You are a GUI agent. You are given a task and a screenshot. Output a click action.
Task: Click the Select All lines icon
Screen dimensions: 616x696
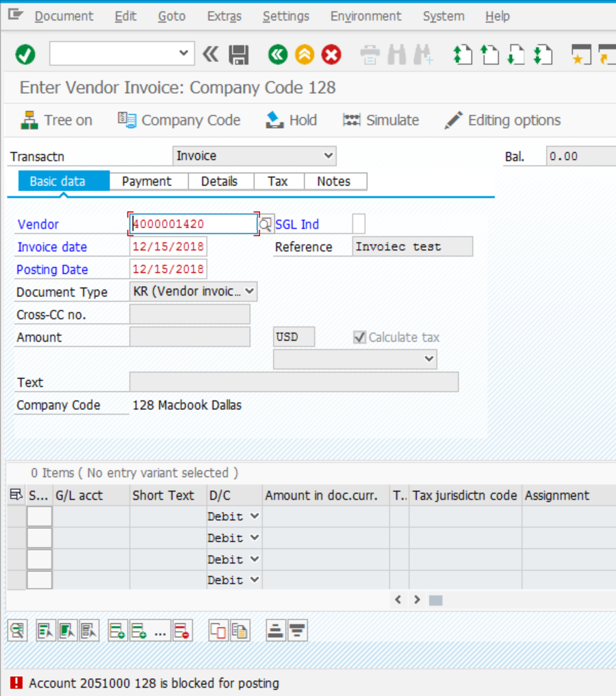tap(46, 630)
